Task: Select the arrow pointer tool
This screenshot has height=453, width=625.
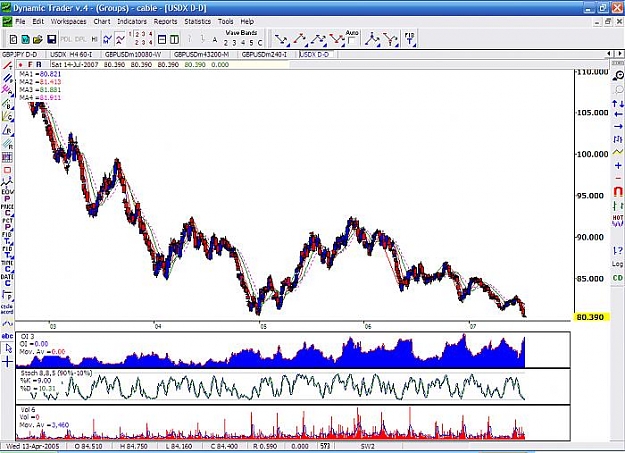Action: click(x=8, y=349)
